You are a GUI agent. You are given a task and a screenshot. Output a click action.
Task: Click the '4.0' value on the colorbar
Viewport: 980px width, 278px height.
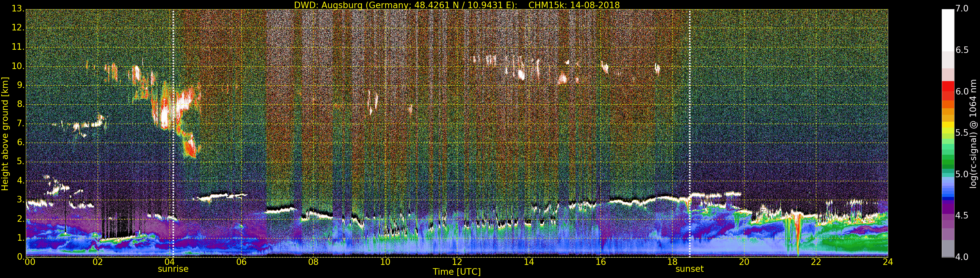tap(962, 257)
